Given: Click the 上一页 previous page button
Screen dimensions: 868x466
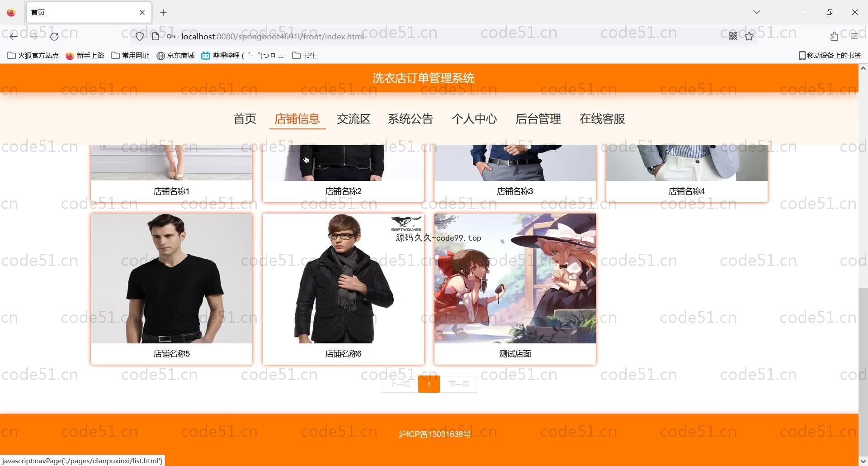Looking at the screenshot, I should point(400,384).
